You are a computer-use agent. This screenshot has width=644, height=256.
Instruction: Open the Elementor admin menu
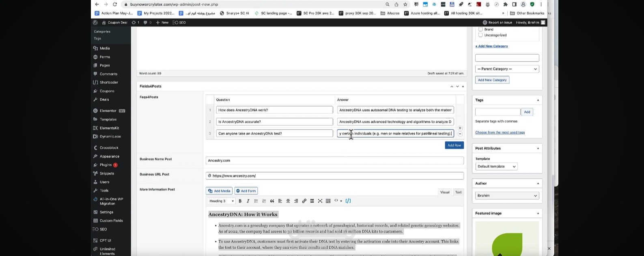click(x=108, y=111)
